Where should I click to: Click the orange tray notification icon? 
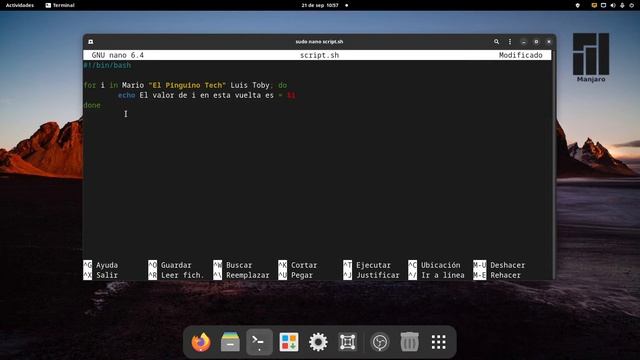(x=594, y=5)
